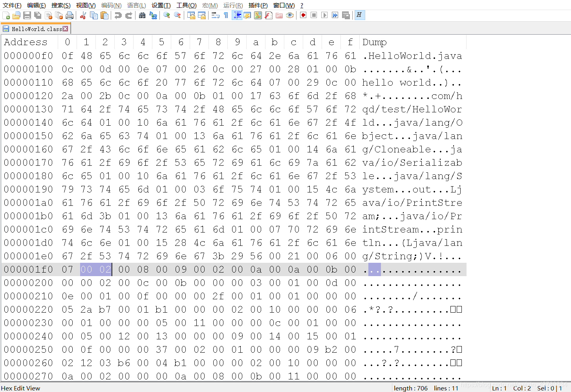
Task: Close the HelloWorld.class tab
Action: point(65,29)
